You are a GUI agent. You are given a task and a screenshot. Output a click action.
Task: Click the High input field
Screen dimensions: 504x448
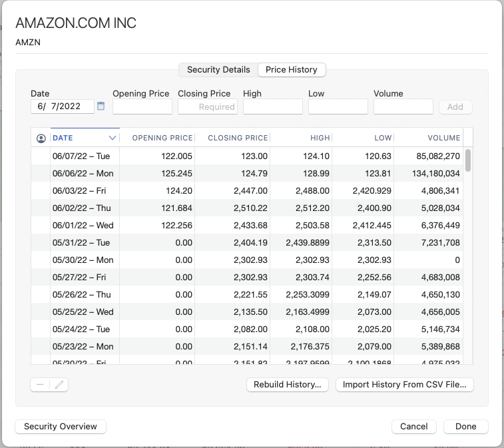point(273,107)
